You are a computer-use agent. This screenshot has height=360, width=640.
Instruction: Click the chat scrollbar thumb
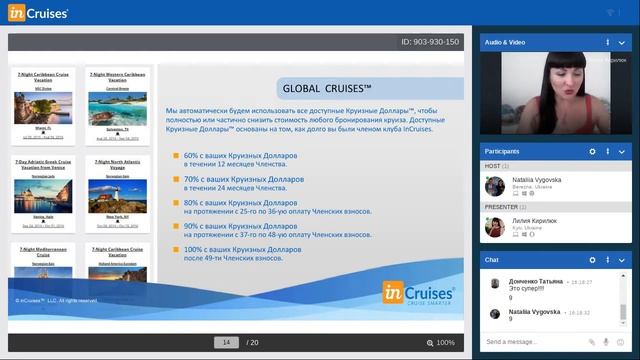(x=623, y=312)
